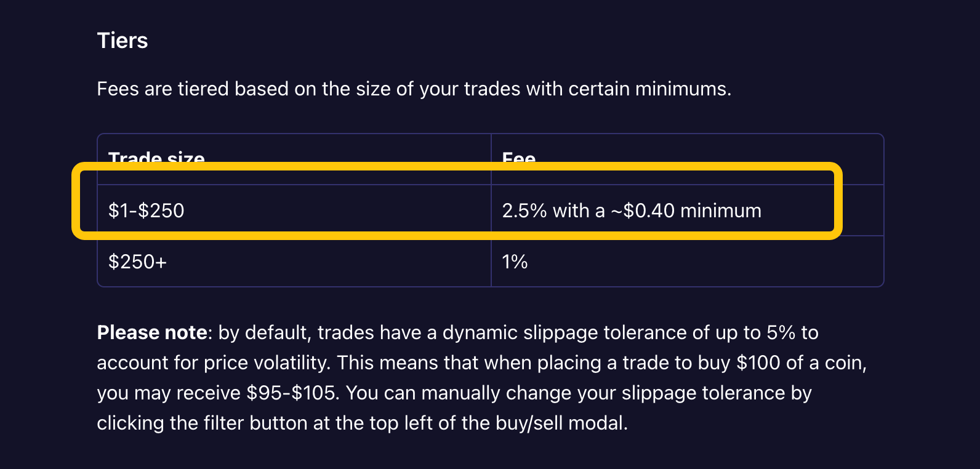Click the "Fees are tiered" intro sentence
Image resolution: width=980 pixels, height=469 pixels.
(414, 89)
